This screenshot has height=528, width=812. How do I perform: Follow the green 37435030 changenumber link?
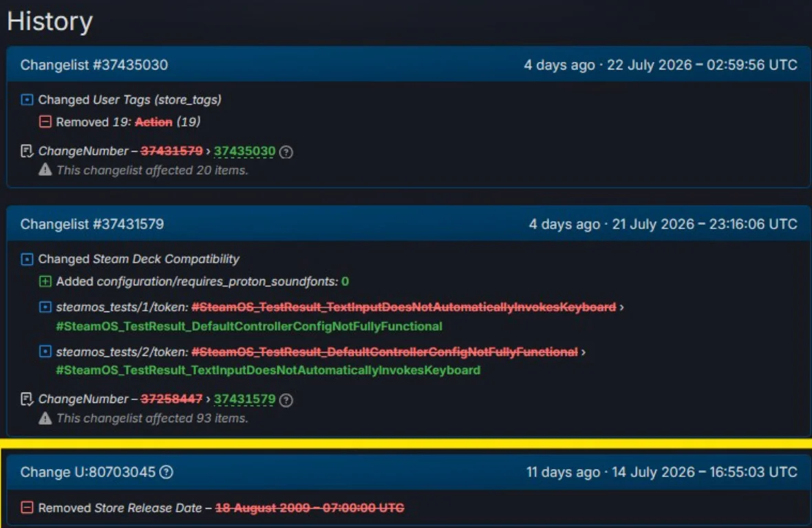point(244,151)
